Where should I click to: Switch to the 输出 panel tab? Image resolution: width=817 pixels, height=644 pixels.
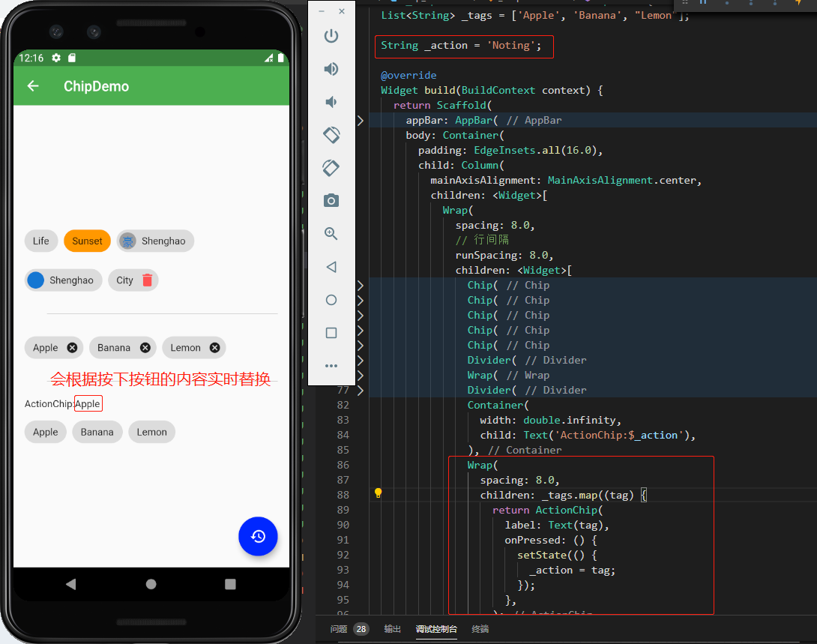392,629
